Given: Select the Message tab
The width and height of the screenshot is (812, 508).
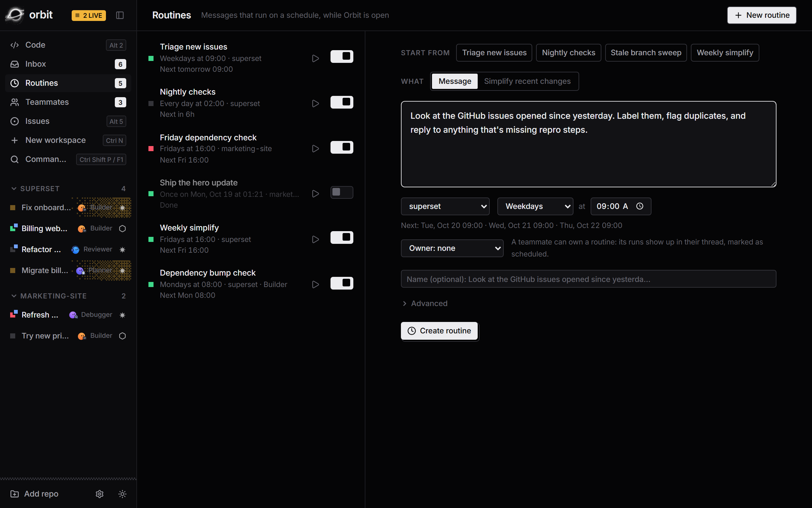Looking at the screenshot, I should tap(454, 81).
